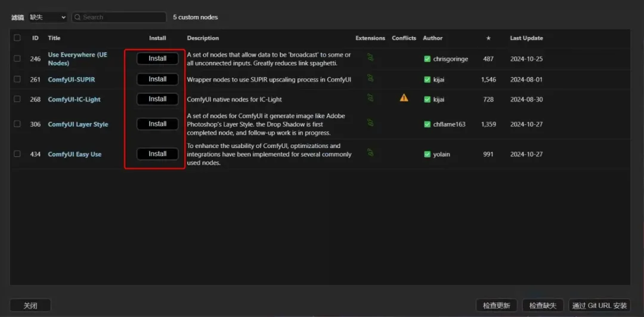Click extensions icon for ComfyUI Easy Use row
This screenshot has width=644, height=317.
370,153
